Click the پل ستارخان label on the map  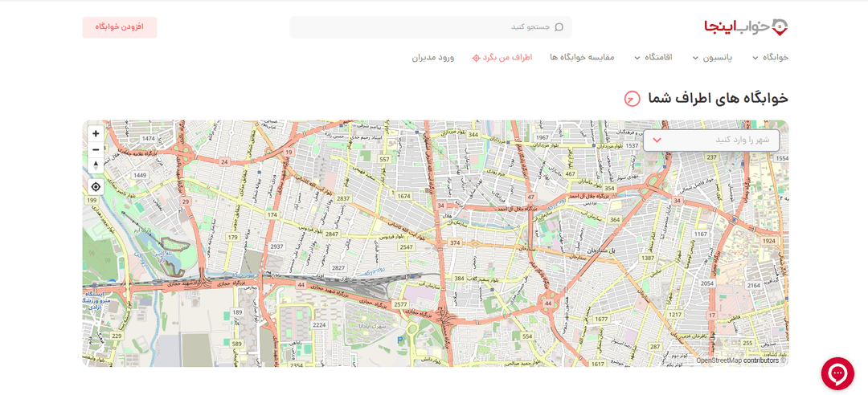[x=606, y=251]
